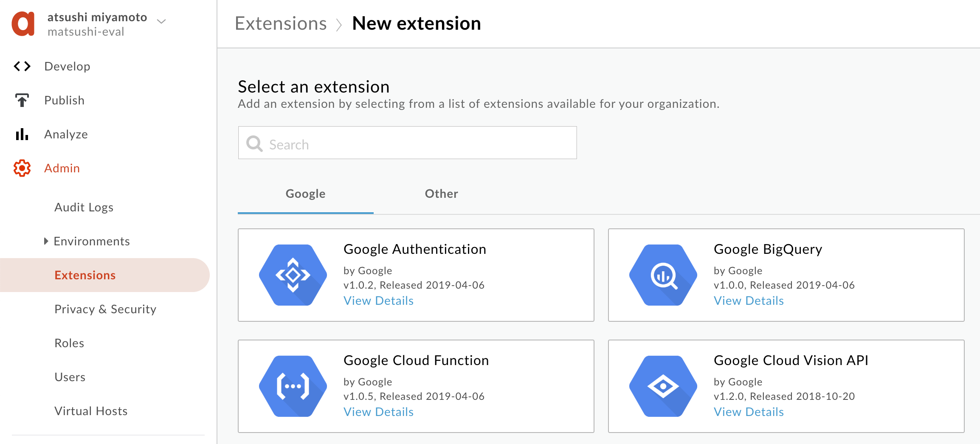Select the Google Authentication title
This screenshot has width=980, height=444.
pyautogui.click(x=415, y=249)
